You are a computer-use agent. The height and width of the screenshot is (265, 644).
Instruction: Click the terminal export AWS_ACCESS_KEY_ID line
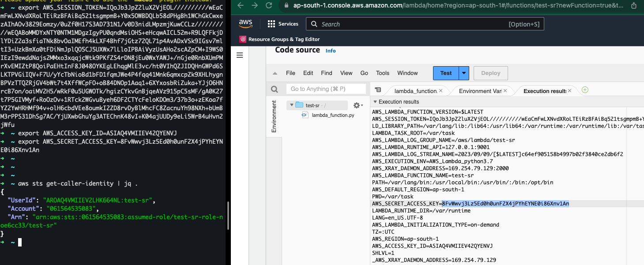coord(98,133)
